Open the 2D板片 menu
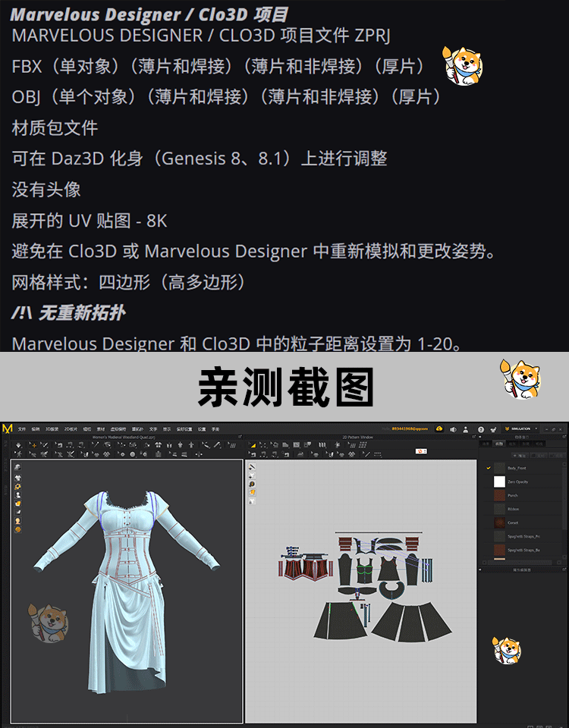 tap(71, 429)
